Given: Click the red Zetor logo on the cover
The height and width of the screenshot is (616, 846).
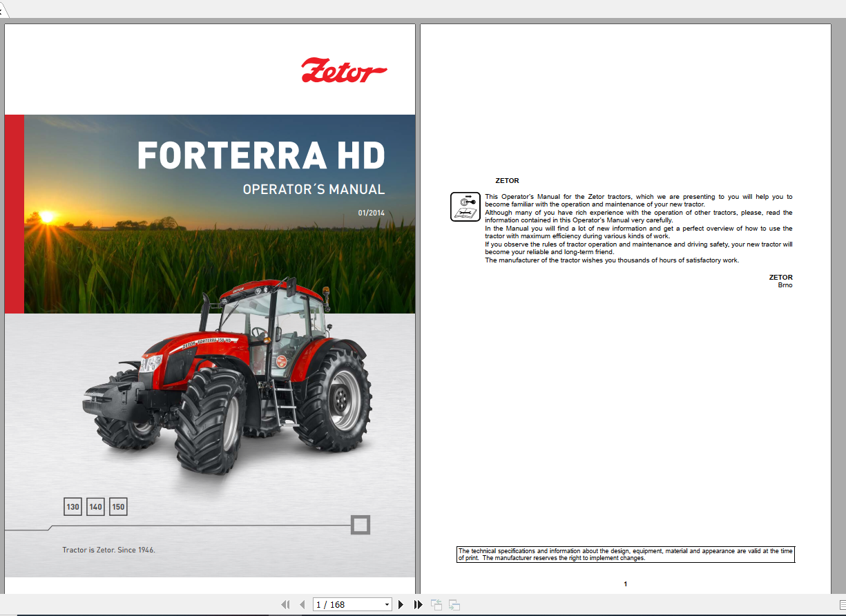Looking at the screenshot, I should 344,70.
